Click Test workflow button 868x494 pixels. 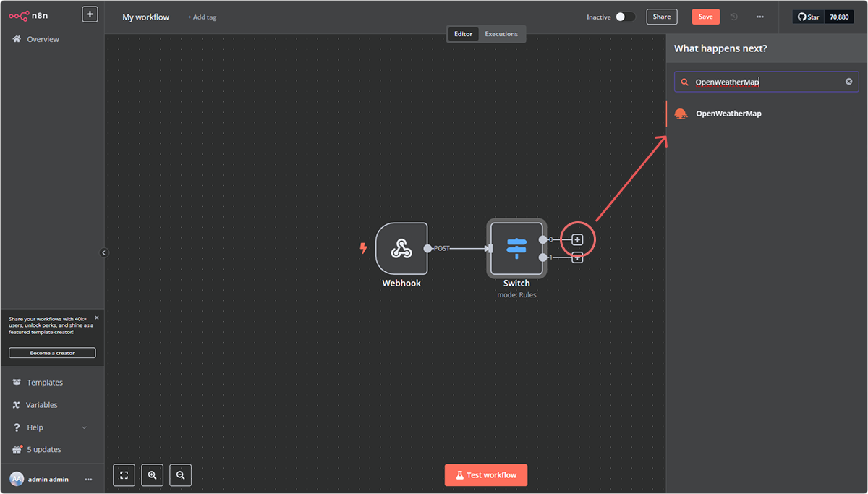pos(486,475)
